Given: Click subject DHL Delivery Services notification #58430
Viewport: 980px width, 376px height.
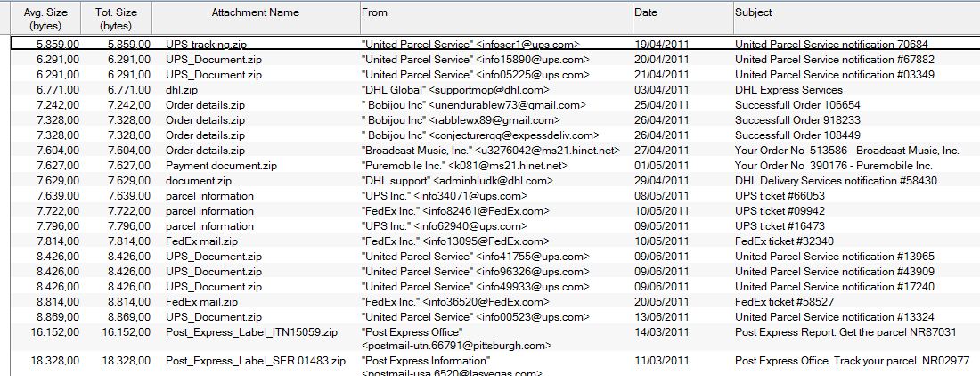Looking at the screenshot, I should pyautogui.click(x=837, y=181).
